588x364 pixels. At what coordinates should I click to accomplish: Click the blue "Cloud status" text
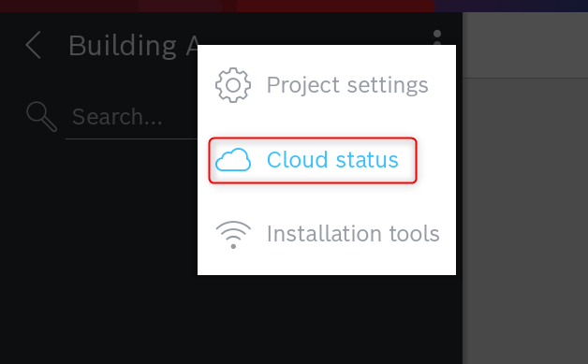332,160
